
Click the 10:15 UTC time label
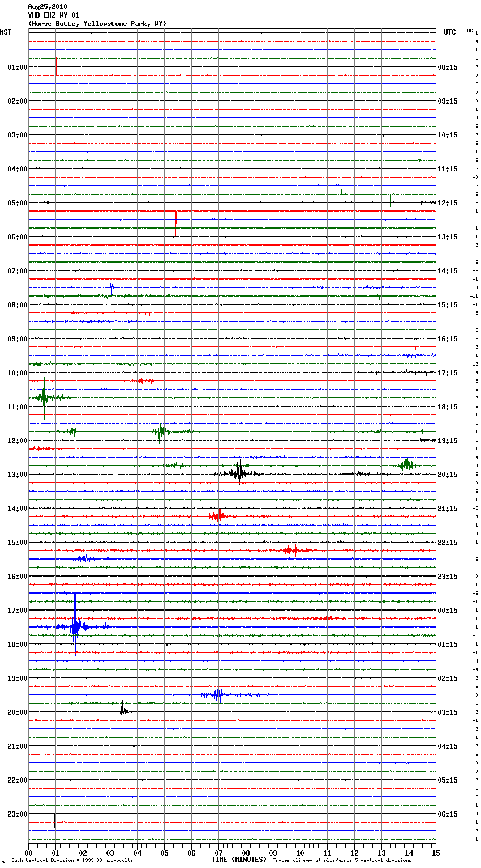(448, 135)
